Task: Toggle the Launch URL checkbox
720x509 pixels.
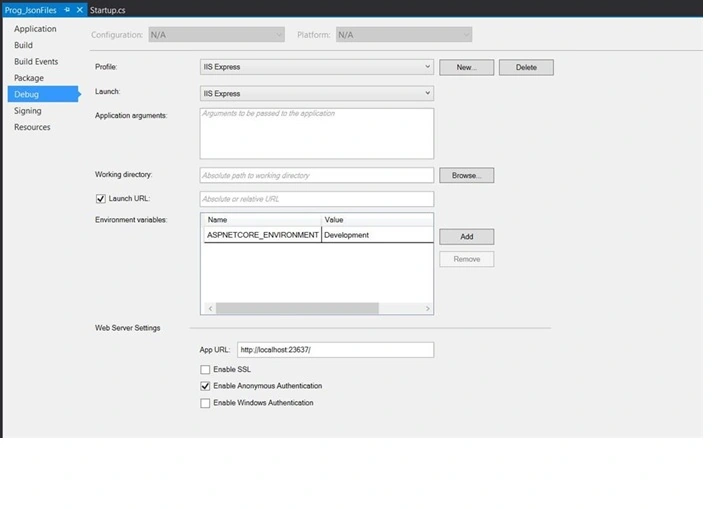Action: 101,199
